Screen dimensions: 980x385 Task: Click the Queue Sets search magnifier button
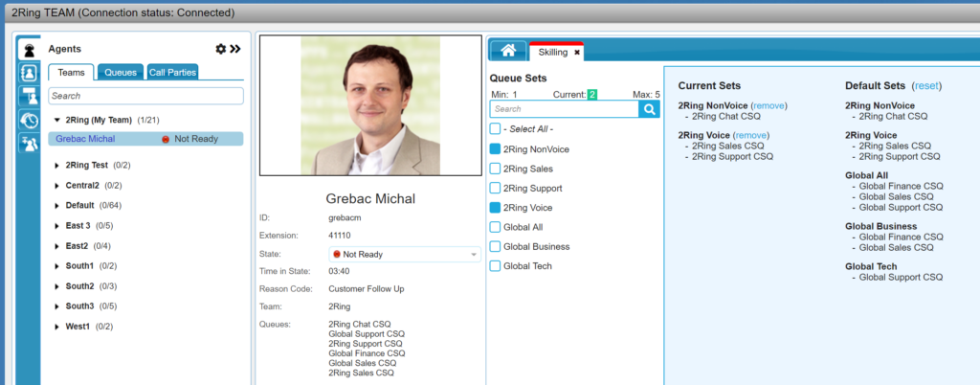650,109
